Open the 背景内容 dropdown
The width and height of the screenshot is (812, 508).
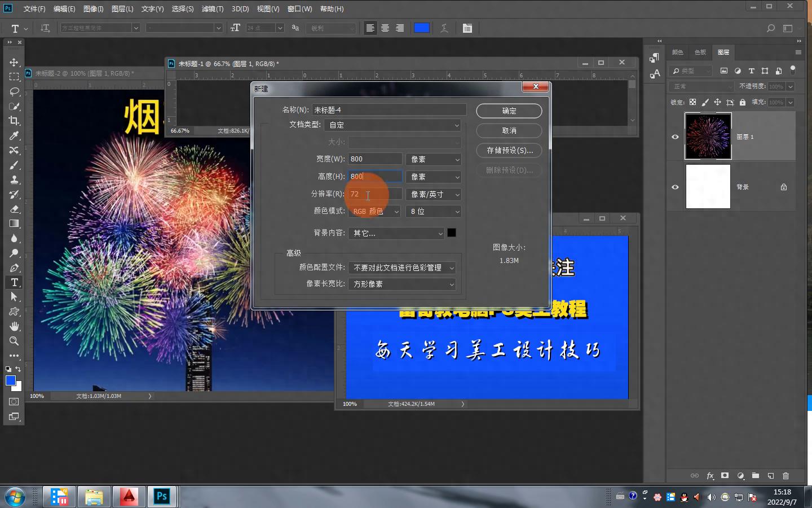coord(396,233)
